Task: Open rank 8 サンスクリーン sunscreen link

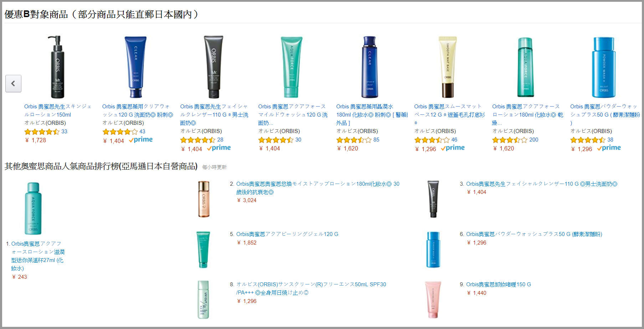Action: (311, 288)
